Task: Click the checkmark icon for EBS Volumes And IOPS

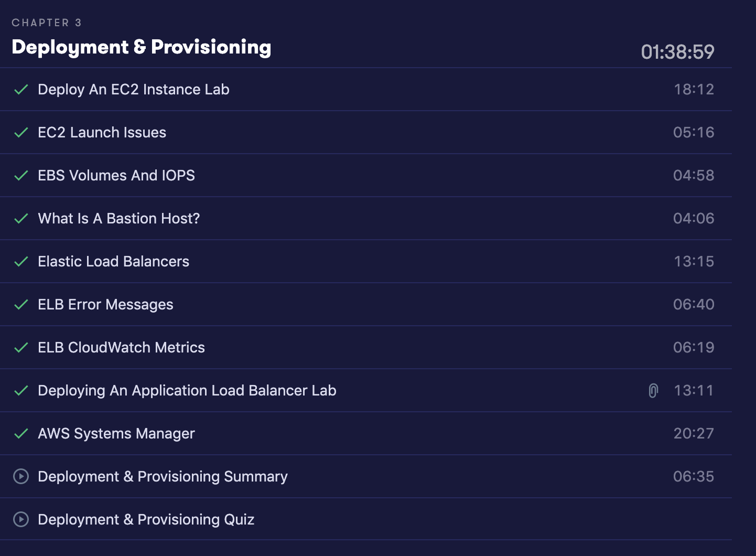Action: tap(21, 176)
